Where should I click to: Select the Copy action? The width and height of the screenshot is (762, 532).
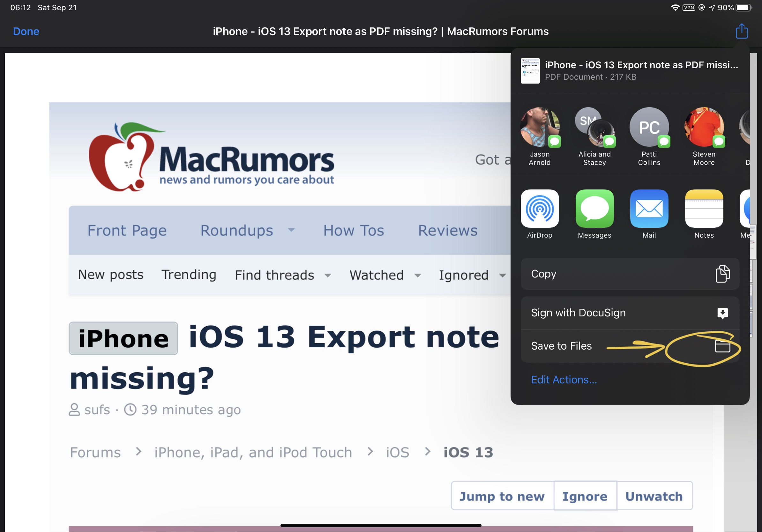[630, 274]
